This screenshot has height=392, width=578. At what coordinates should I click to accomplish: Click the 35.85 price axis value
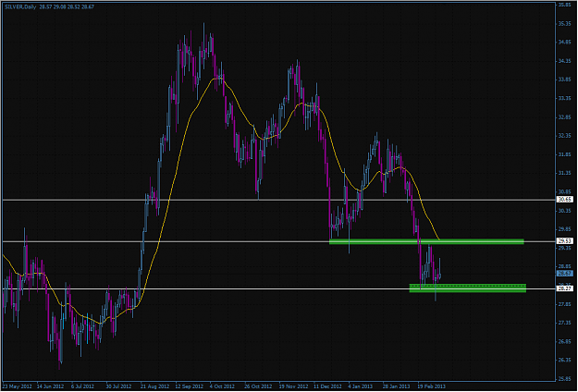tap(565, 5)
